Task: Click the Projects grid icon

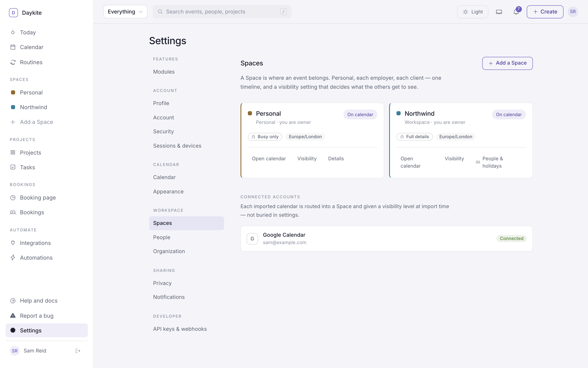Action: click(x=13, y=152)
